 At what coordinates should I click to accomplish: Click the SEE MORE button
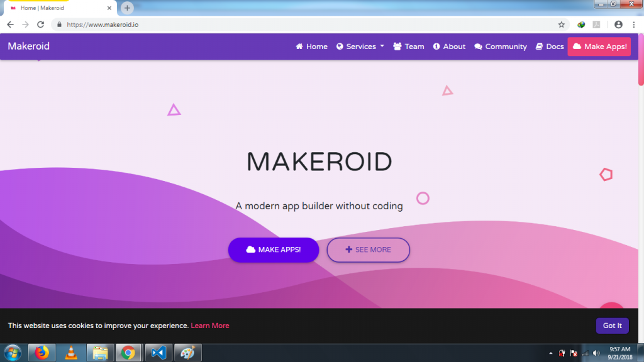[369, 250]
